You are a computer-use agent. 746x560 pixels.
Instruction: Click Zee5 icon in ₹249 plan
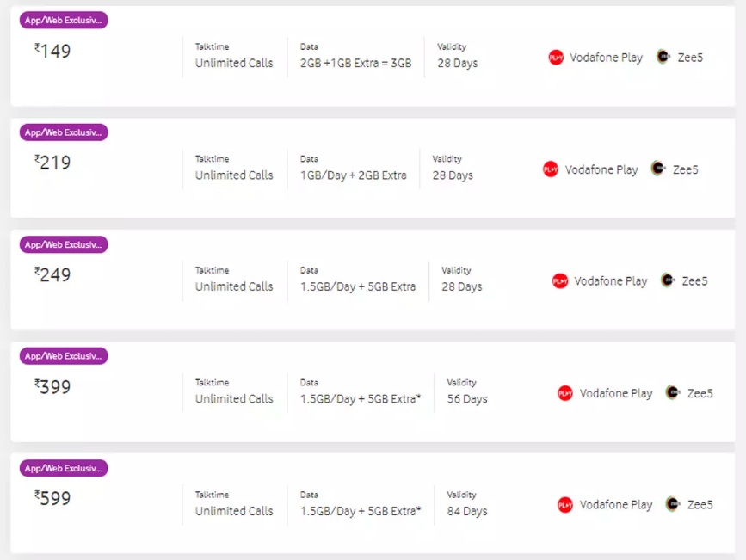coord(668,280)
